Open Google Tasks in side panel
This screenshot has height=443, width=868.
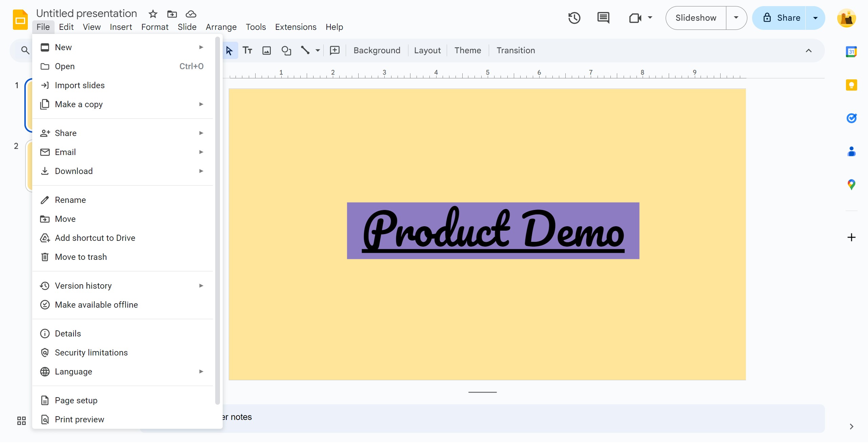click(851, 118)
